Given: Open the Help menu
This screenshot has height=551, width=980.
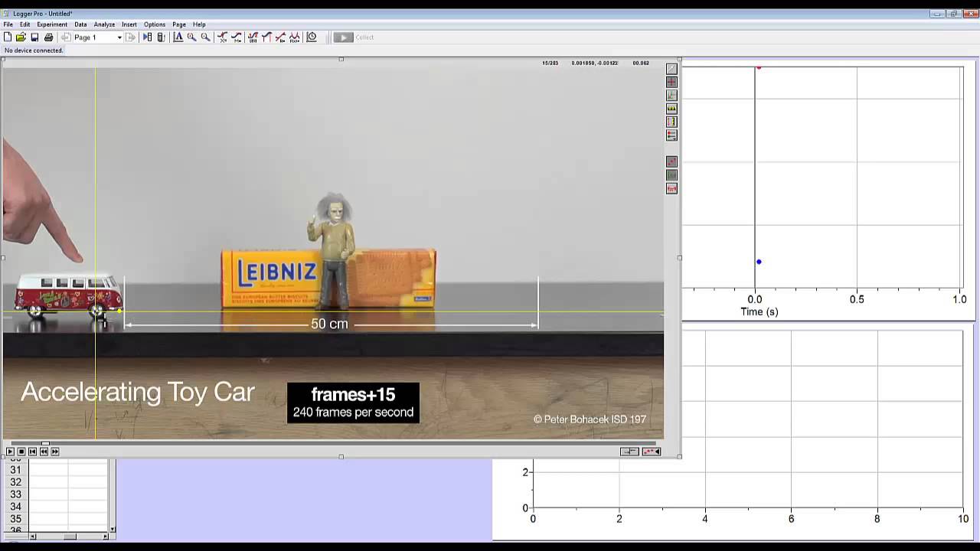Looking at the screenshot, I should pos(199,24).
